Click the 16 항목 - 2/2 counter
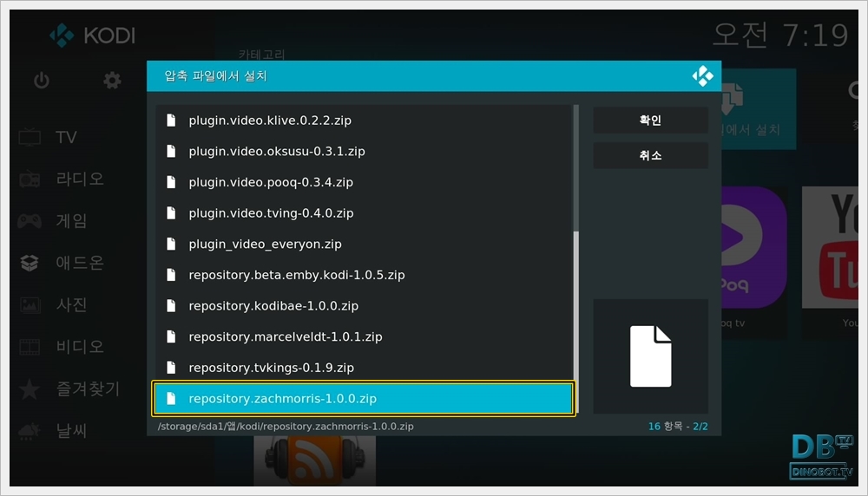The height and width of the screenshot is (496, 868). click(x=678, y=427)
